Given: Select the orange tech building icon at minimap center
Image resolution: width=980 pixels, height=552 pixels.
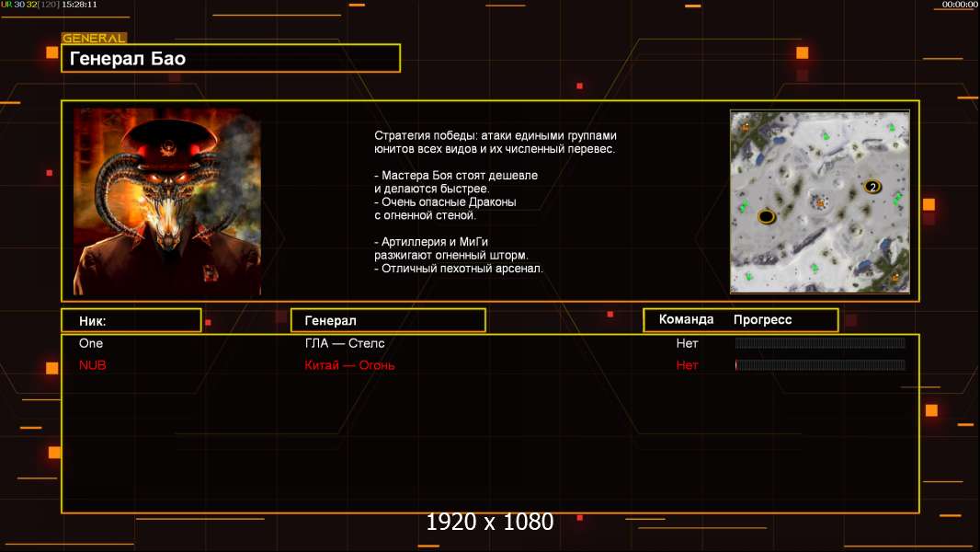Looking at the screenshot, I should tap(820, 201).
